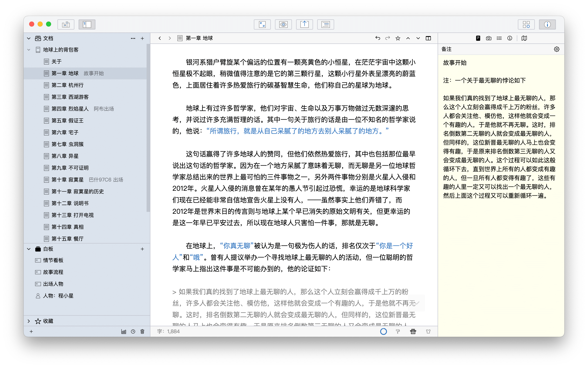Toggle favorite star for this chapter
This screenshot has width=588, height=368.
coord(398,38)
